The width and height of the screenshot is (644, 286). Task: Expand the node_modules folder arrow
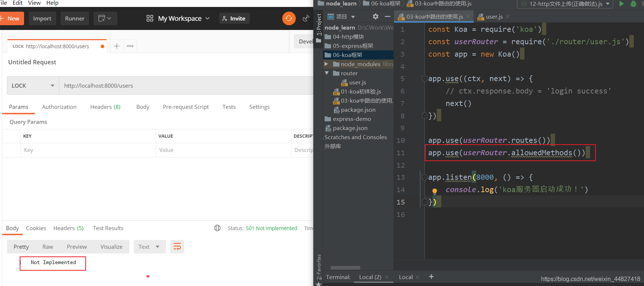tap(326, 64)
